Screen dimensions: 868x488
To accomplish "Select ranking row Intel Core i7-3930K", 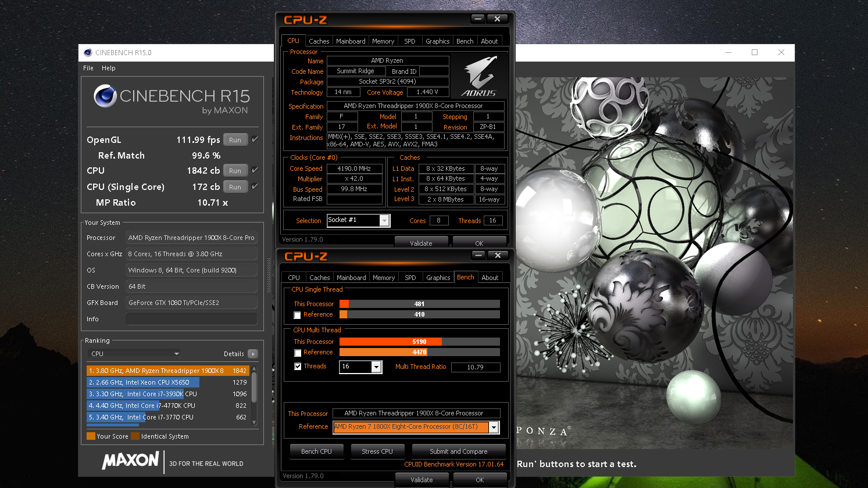I will click(168, 394).
